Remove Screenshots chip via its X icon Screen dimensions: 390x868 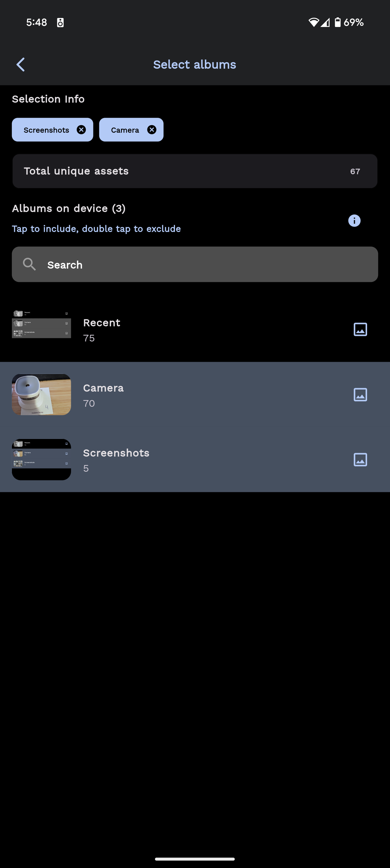(x=81, y=130)
